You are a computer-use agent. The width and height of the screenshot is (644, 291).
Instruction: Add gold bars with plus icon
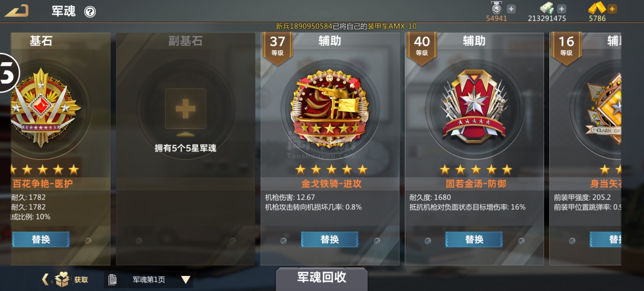point(612,9)
